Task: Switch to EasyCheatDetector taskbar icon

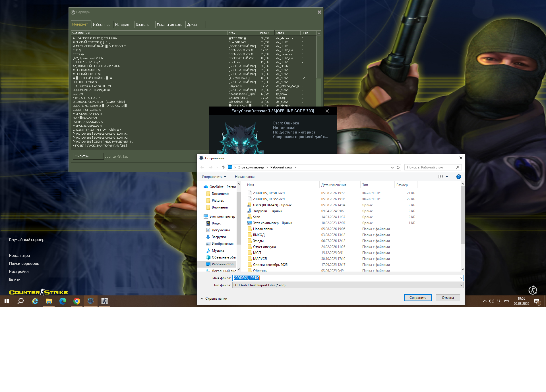Action: 91,301
